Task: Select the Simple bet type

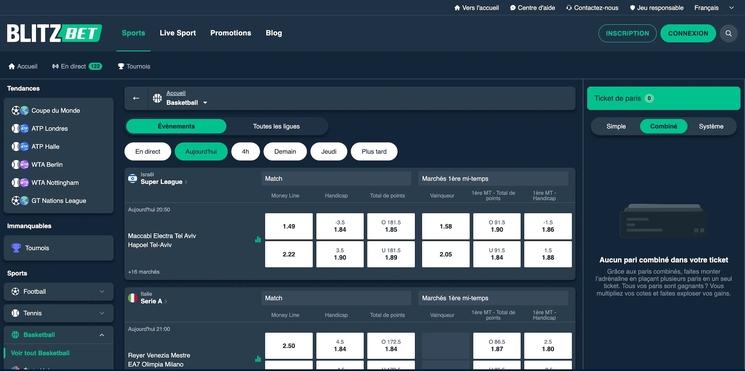Action: point(616,127)
